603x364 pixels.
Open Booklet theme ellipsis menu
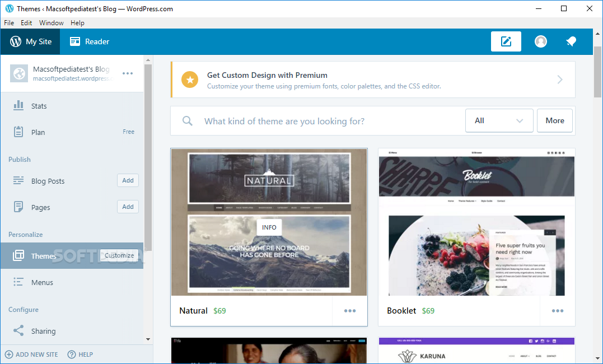558,311
